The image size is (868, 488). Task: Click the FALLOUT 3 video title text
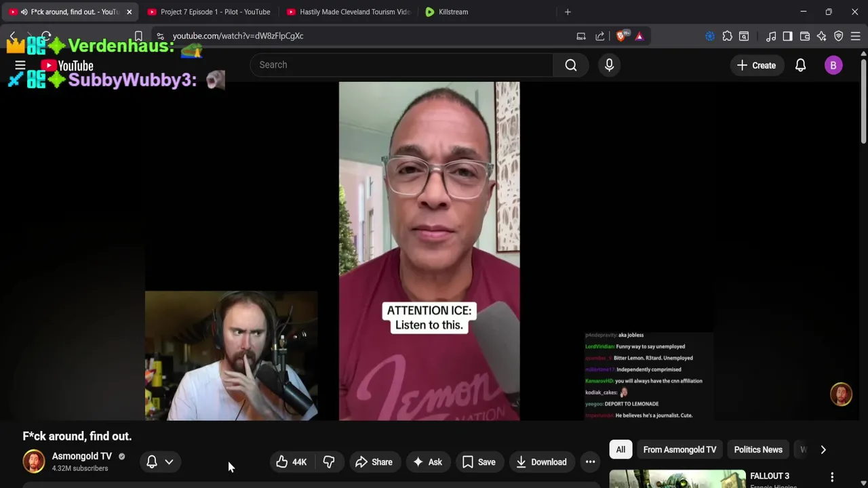click(x=770, y=476)
